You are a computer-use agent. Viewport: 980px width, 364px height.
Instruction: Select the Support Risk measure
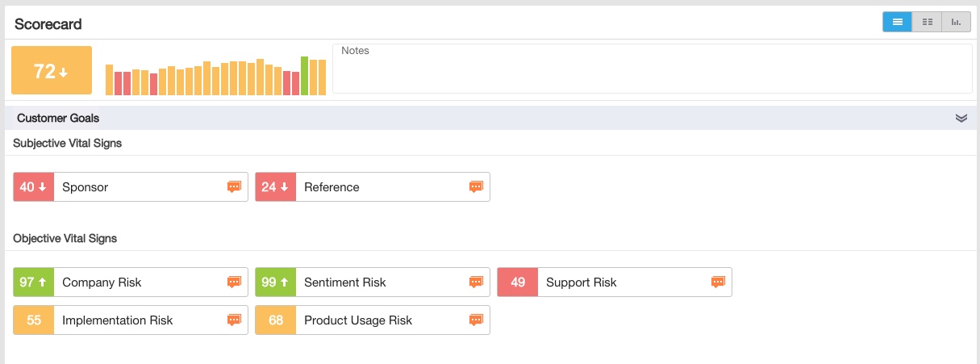click(581, 282)
